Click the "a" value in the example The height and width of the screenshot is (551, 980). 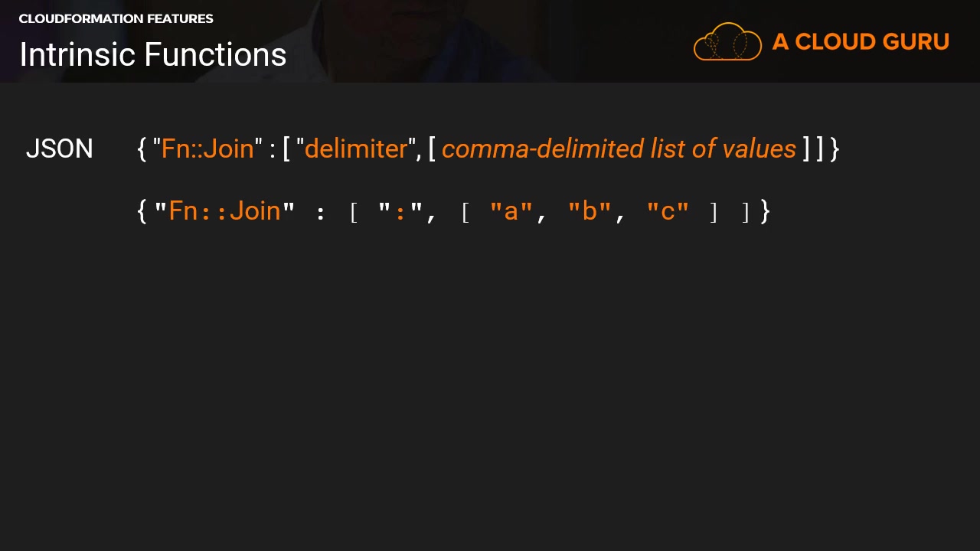pyautogui.click(x=511, y=211)
